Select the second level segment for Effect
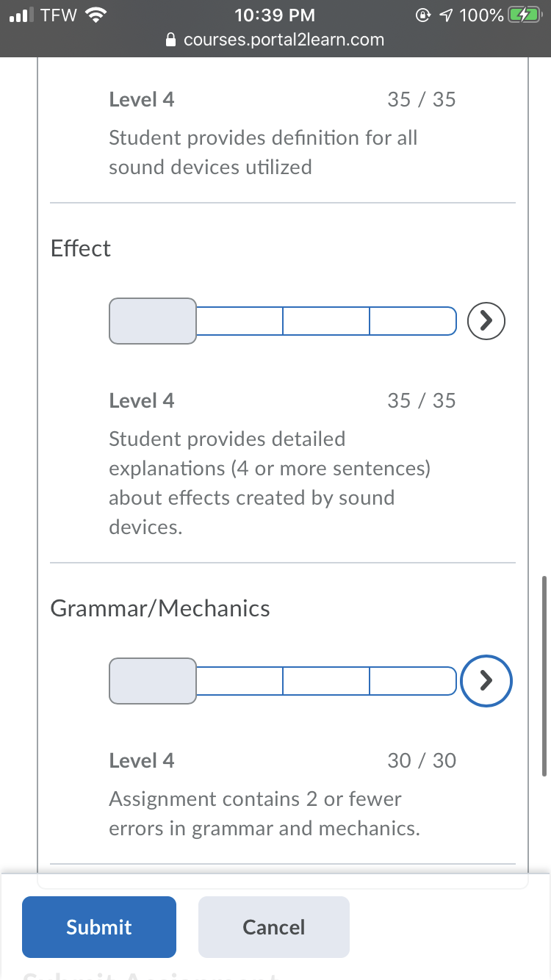The image size is (551, 980). (240, 321)
